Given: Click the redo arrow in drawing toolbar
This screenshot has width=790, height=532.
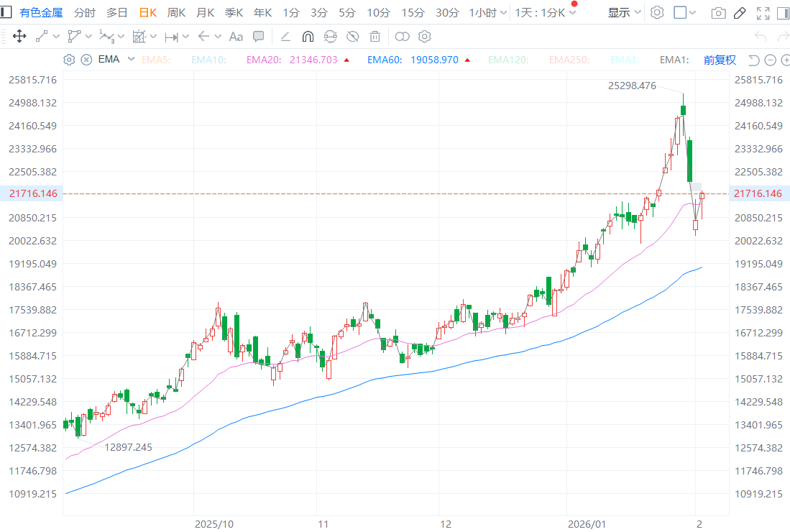Looking at the screenshot, I should 784,36.
